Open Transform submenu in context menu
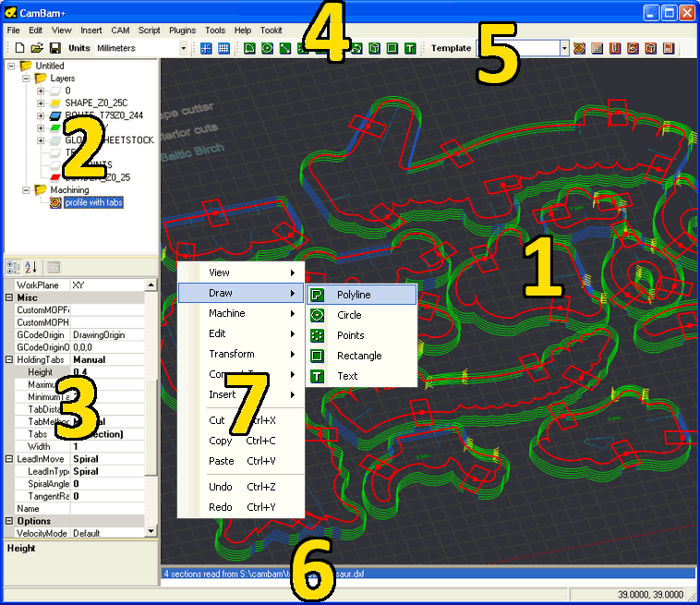 pos(241,354)
